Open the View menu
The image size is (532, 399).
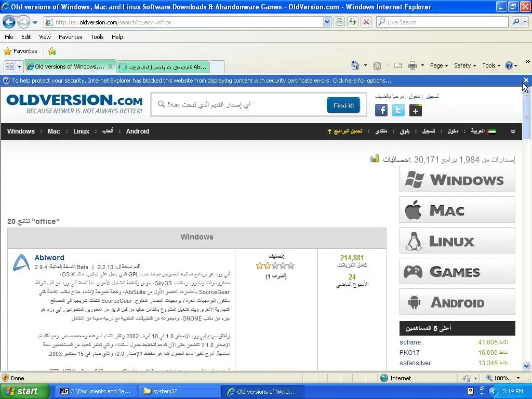45,37
